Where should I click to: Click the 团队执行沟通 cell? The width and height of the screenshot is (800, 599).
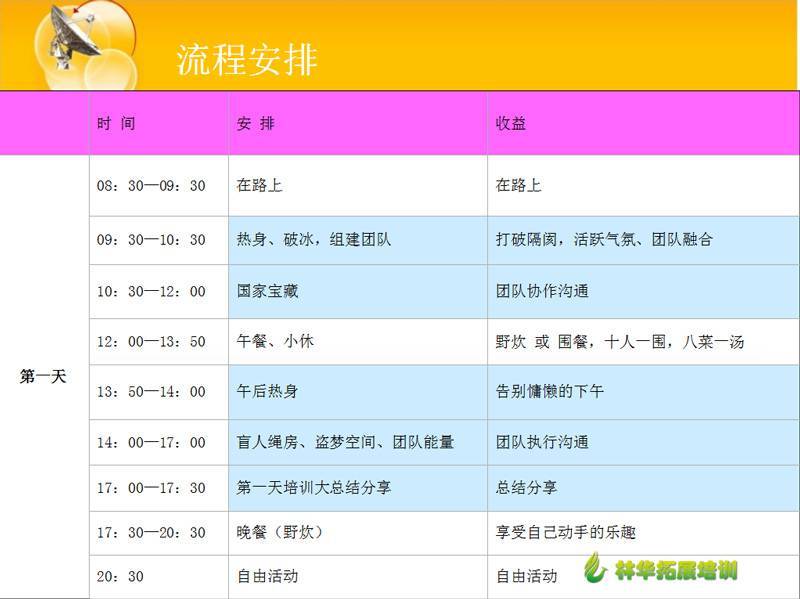click(643, 442)
